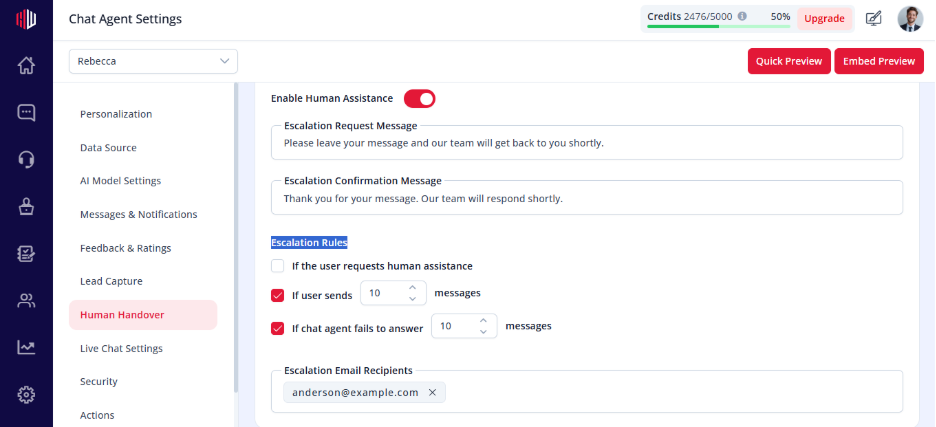The width and height of the screenshot is (936, 427).
Task: Open the users team sidebar icon
Action: [26, 300]
